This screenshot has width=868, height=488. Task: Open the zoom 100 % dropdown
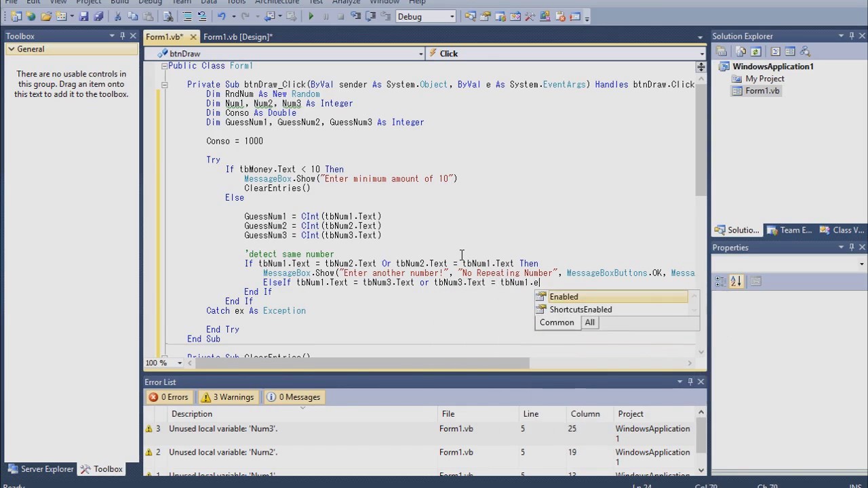180,363
